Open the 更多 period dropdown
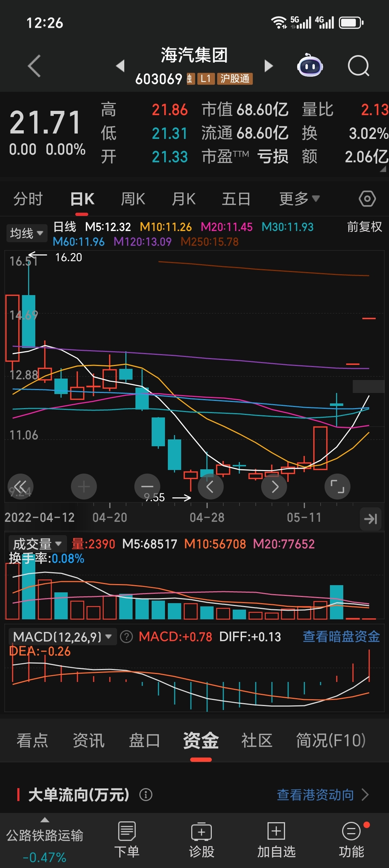 299,199
